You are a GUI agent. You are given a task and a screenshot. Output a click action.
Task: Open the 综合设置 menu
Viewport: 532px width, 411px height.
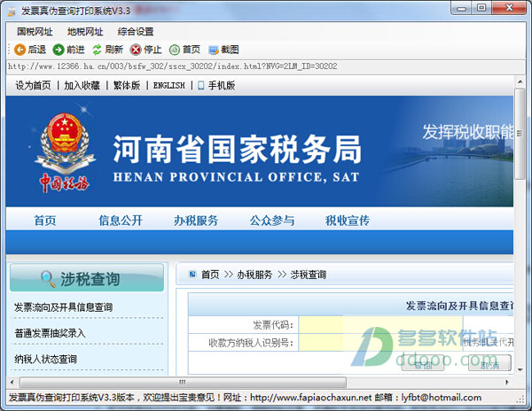136,32
